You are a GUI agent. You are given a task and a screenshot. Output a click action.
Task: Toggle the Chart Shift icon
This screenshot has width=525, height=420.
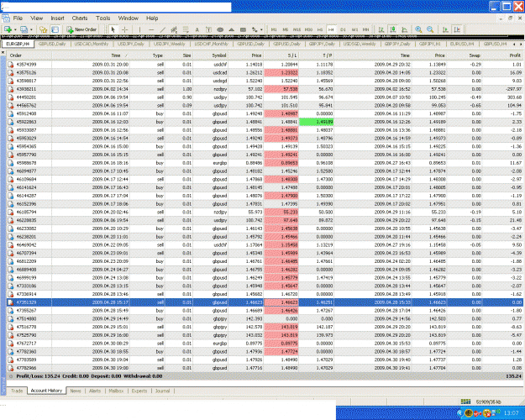pos(457,29)
